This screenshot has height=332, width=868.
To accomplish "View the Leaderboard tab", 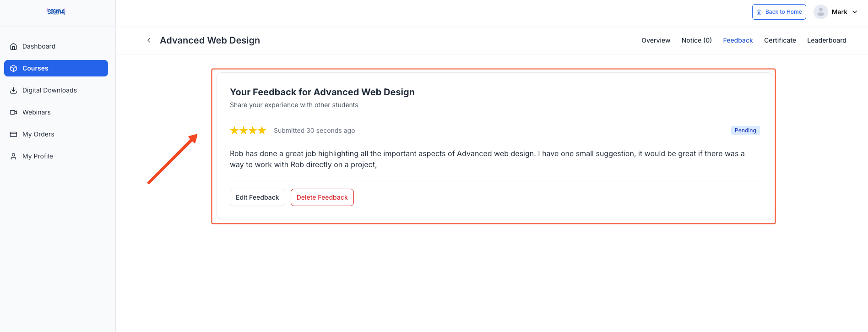I will pos(826,40).
